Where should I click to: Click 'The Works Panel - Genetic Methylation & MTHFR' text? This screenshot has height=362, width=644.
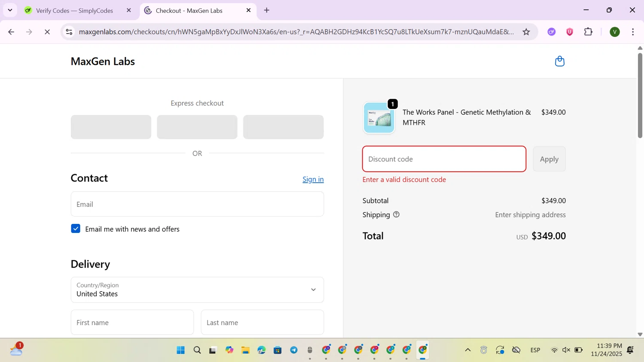click(x=467, y=117)
